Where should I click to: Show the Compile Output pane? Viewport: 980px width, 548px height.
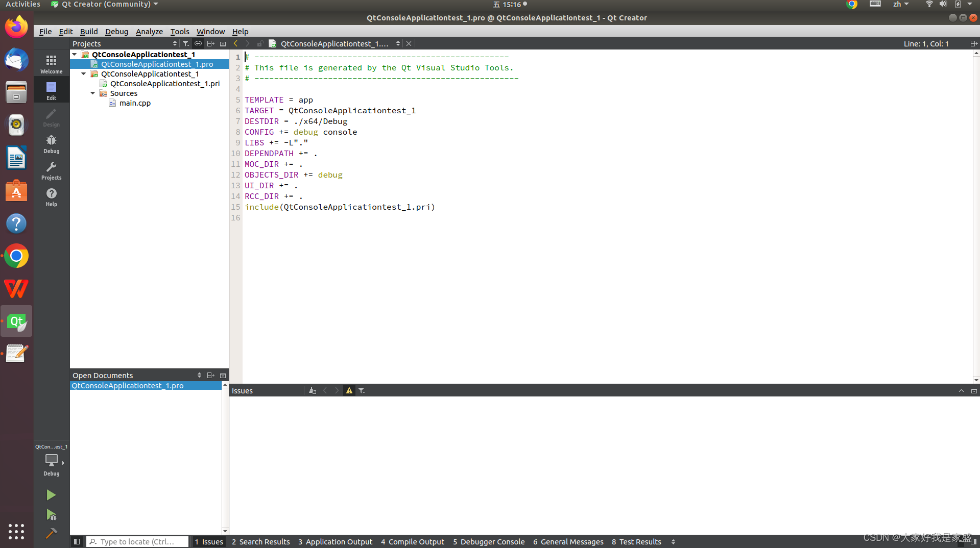pyautogui.click(x=413, y=542)
